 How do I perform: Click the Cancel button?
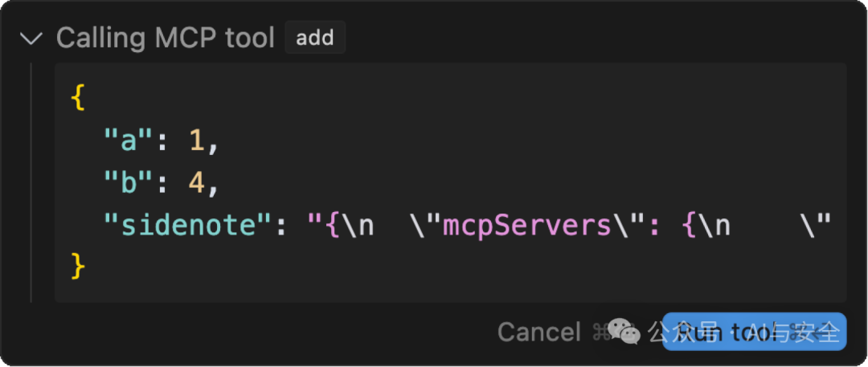[539, 332]
